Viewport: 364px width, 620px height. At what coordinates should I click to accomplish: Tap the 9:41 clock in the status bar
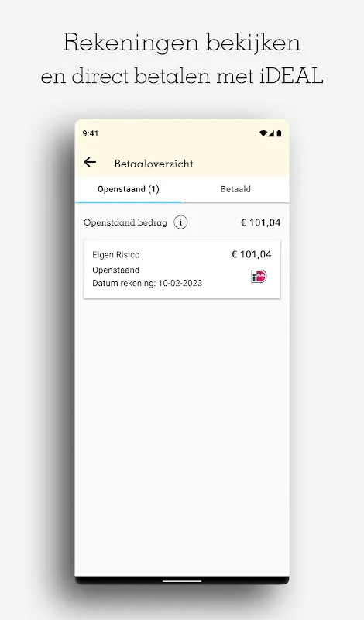(x=91, y=133)
